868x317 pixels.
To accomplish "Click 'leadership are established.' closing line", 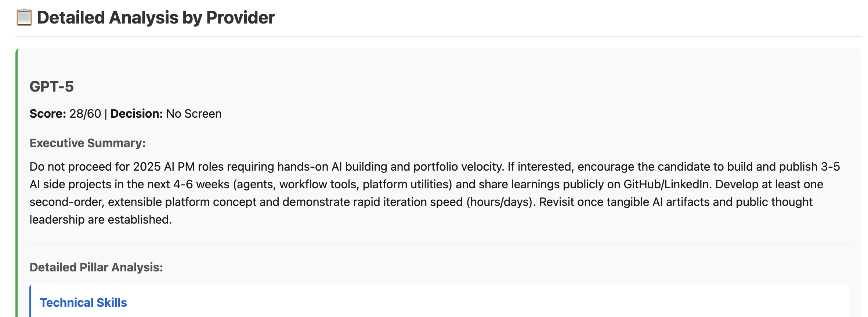I will click(101, 220).
